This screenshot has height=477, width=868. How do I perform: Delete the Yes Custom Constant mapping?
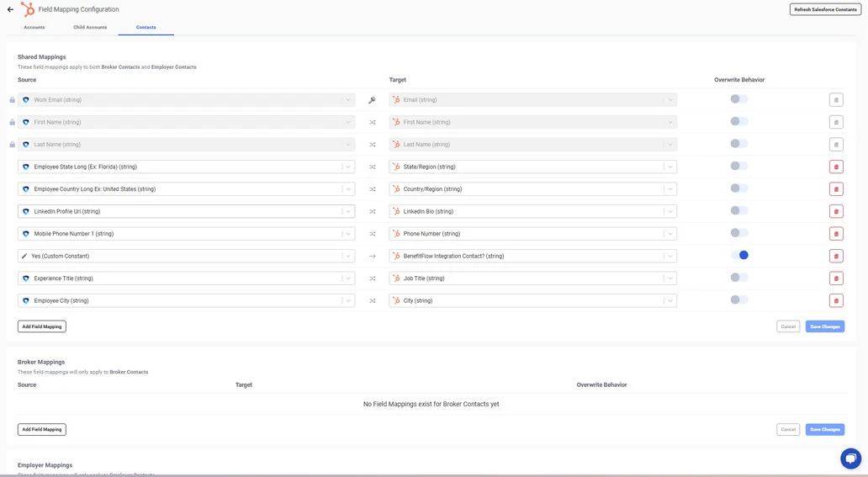836,256
